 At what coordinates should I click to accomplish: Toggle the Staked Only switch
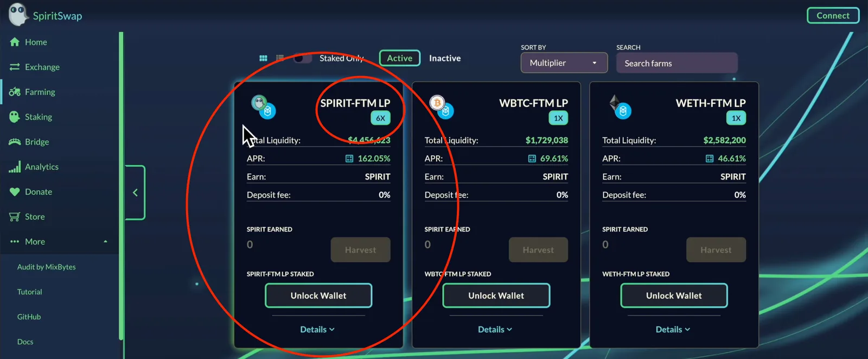pyautogui.click(x=303, y=58)
